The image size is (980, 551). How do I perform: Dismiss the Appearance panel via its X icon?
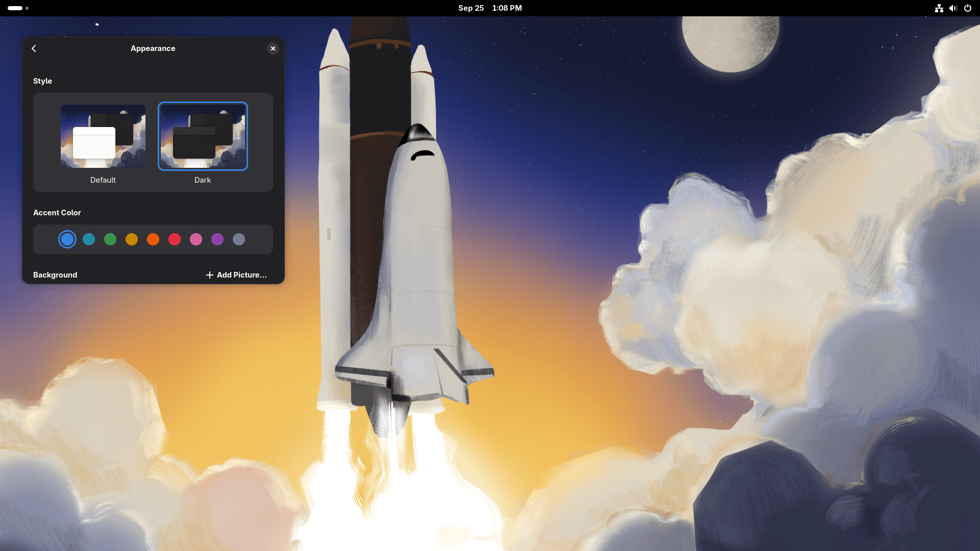pos(273,48)
